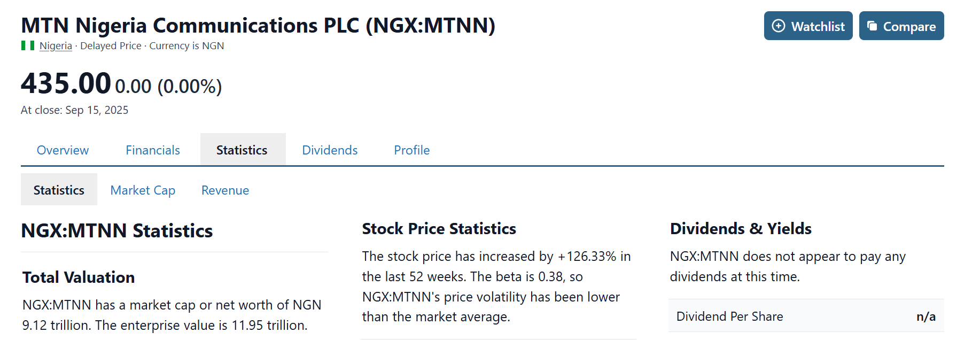Click the Nigerian flag icon
This screenshot has width=980, height=340.
coord(28,46)
